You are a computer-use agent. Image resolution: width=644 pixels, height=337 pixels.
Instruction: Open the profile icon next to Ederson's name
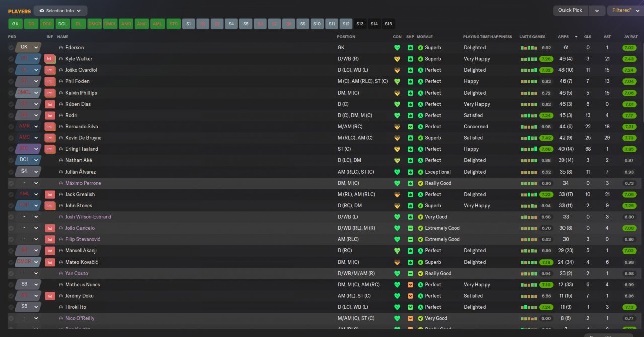point(61,48)
